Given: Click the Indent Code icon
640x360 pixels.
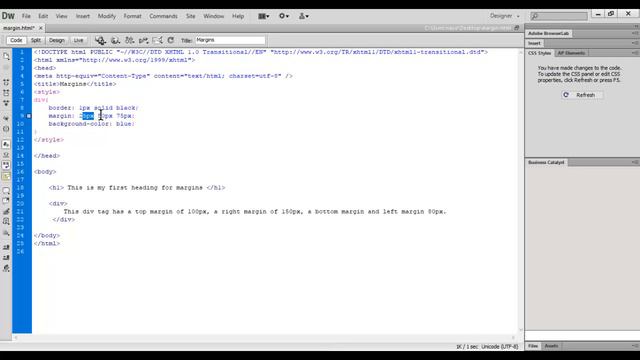Looking at the screenshot, I should click(x=6, y=247).
